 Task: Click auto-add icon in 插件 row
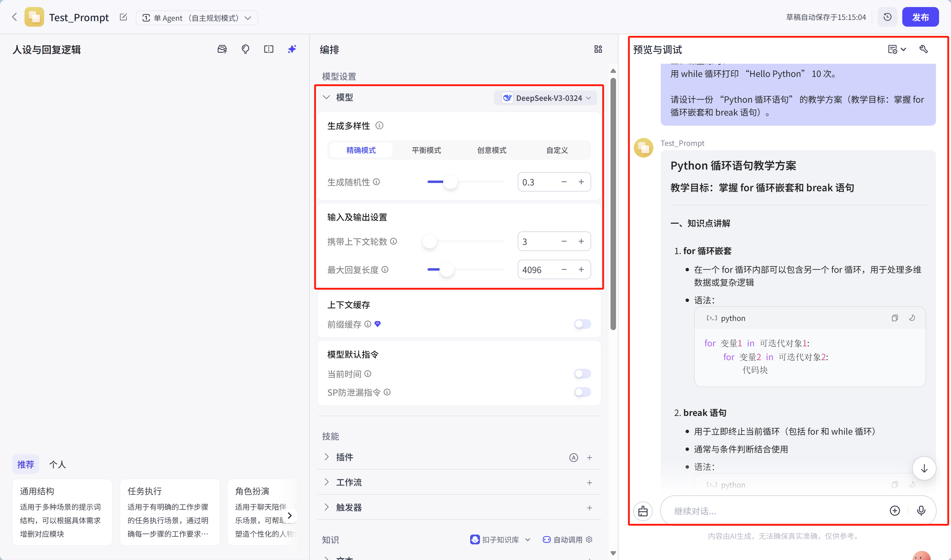pyautogui.click(x=573, y=458)
